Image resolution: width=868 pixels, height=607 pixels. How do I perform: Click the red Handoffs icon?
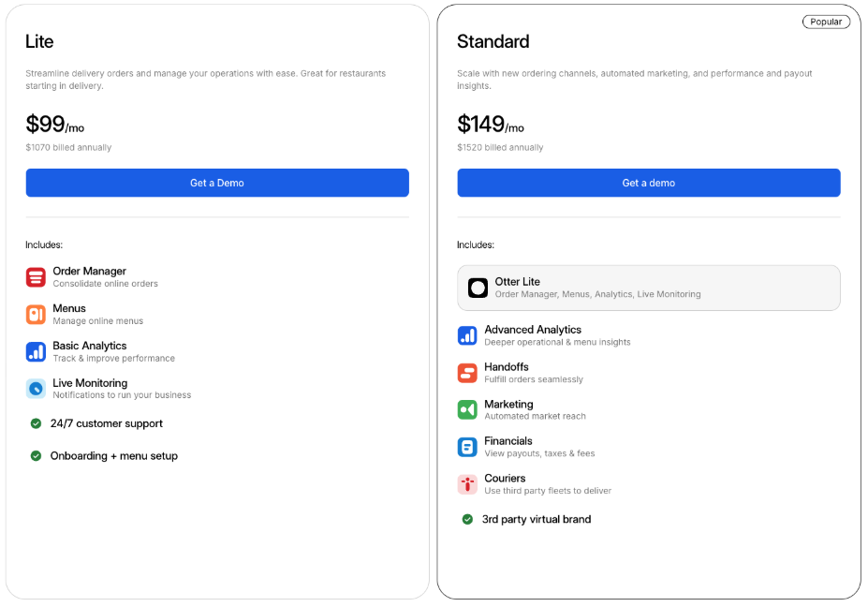coord(467,373)
